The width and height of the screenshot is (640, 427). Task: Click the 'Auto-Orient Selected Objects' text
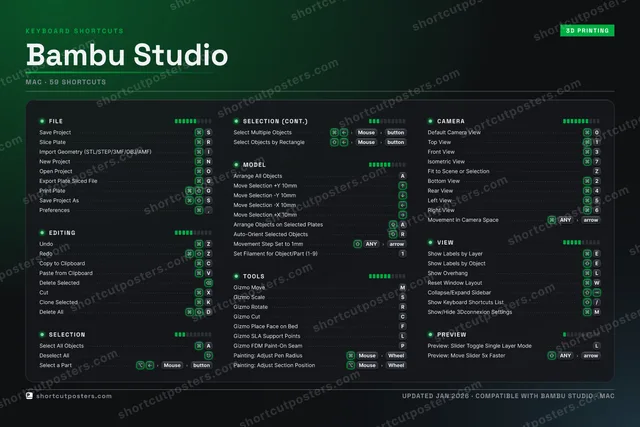[271, 234]
